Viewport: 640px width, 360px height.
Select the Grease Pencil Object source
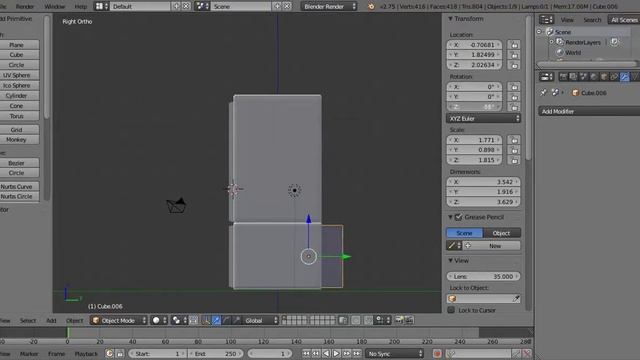[x=502, y=233]
